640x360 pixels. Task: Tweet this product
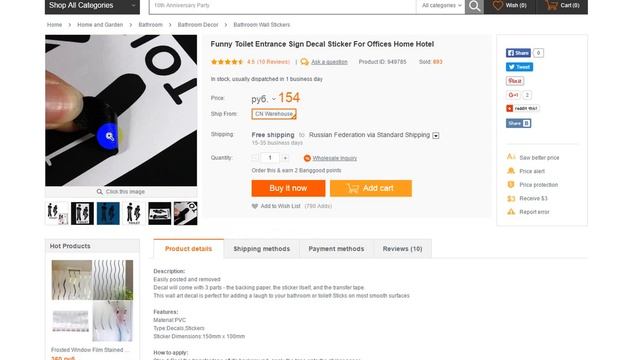[519, 67]
